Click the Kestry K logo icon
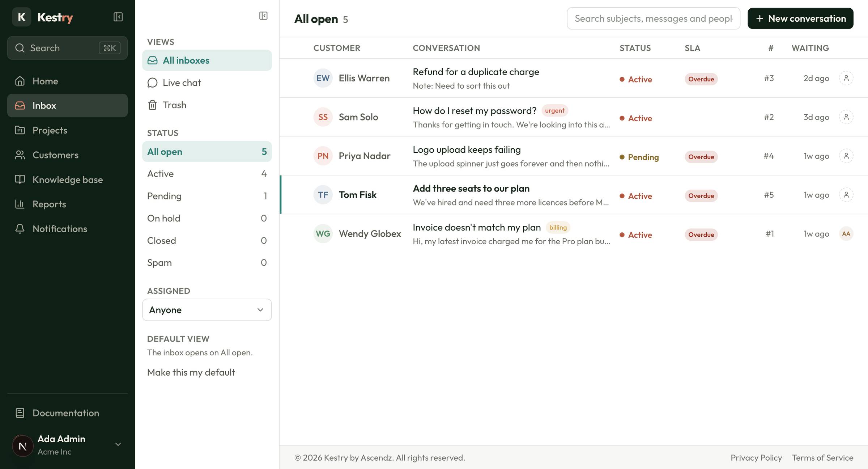The height and width of the screenshot is (469, 868). (x=22, y=17)
